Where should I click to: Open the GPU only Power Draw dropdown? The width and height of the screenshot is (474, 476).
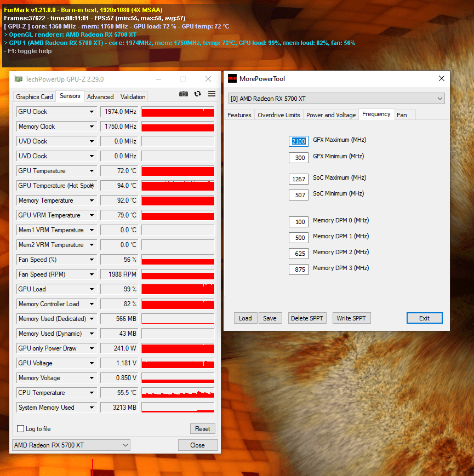pyautogui.click(x=92, y=348)
